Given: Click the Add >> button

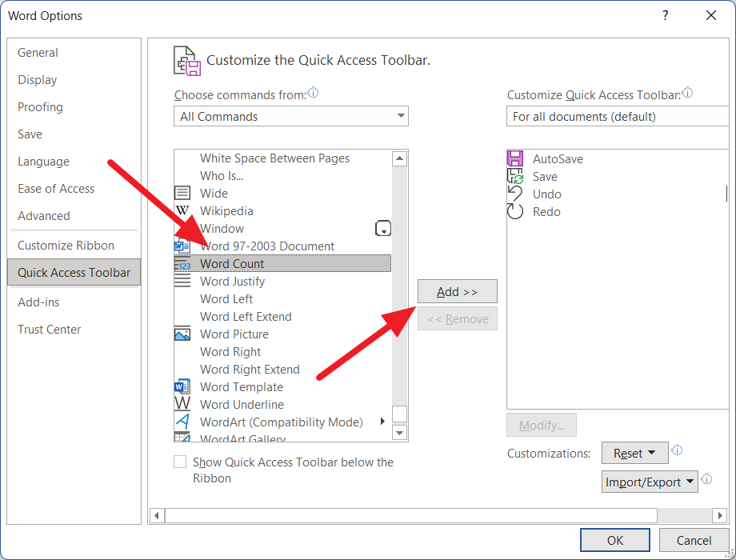Looking at the screenshot, I should pyautogui.click(x=457, y=291).
